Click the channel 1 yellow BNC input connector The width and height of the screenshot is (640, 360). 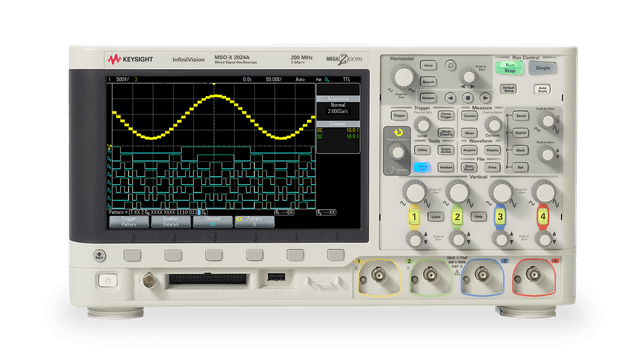378,276
